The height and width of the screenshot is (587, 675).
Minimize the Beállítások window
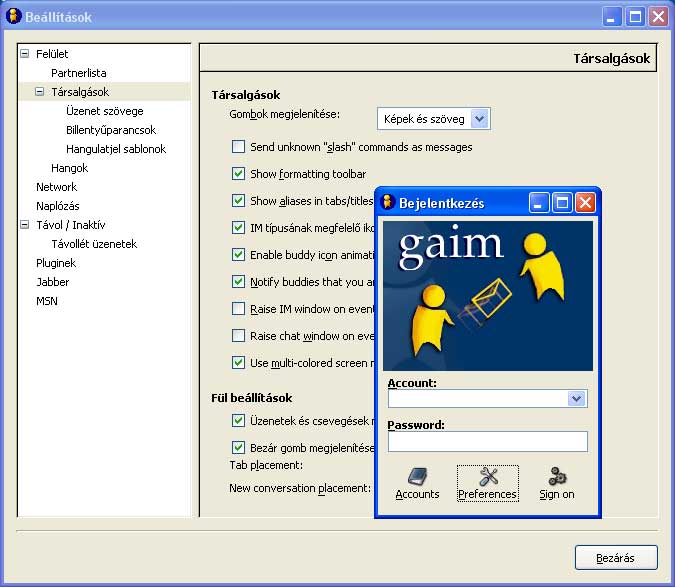click(x=611, y=17)
